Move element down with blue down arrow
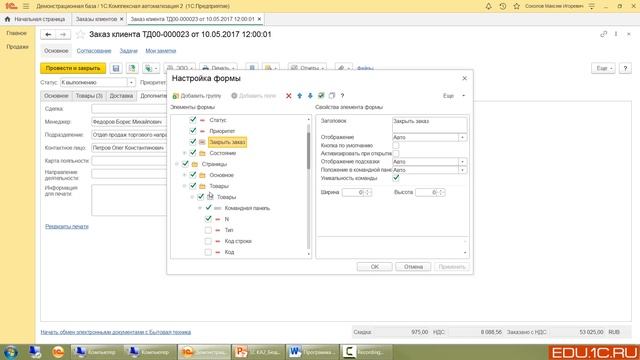This screenshot has height=360, width=640. [x=310, y=96]
